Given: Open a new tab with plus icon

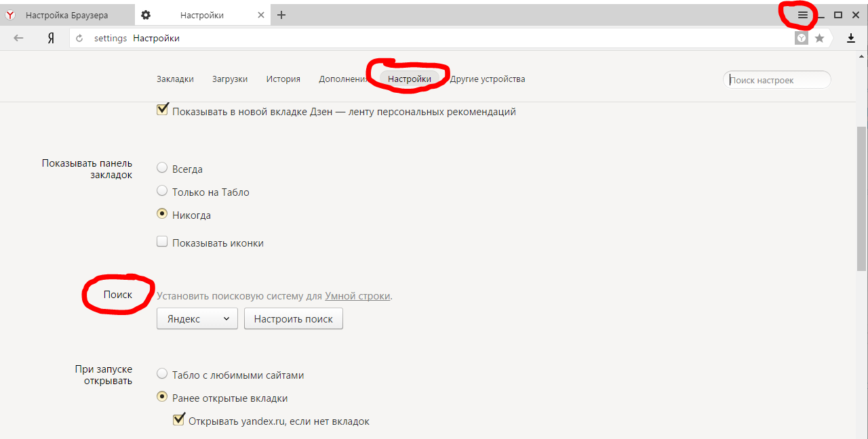Looking at the screenshot, I should coord(281,15).
